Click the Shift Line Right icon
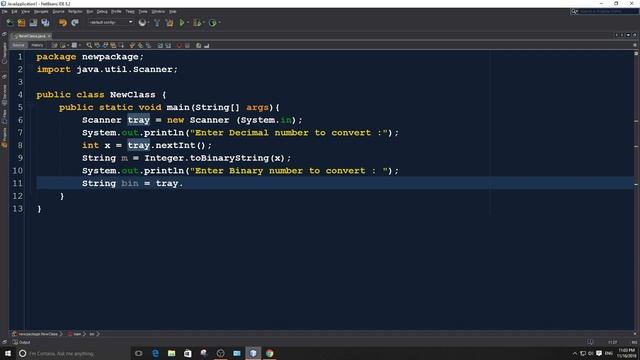 click(x=168, y=45)
